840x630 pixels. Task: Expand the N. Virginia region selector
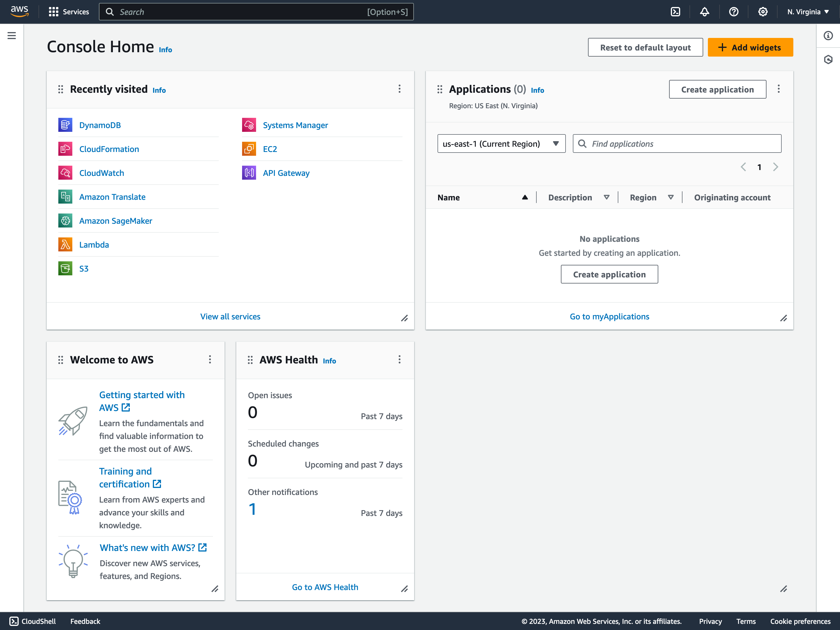click(808, 12)
